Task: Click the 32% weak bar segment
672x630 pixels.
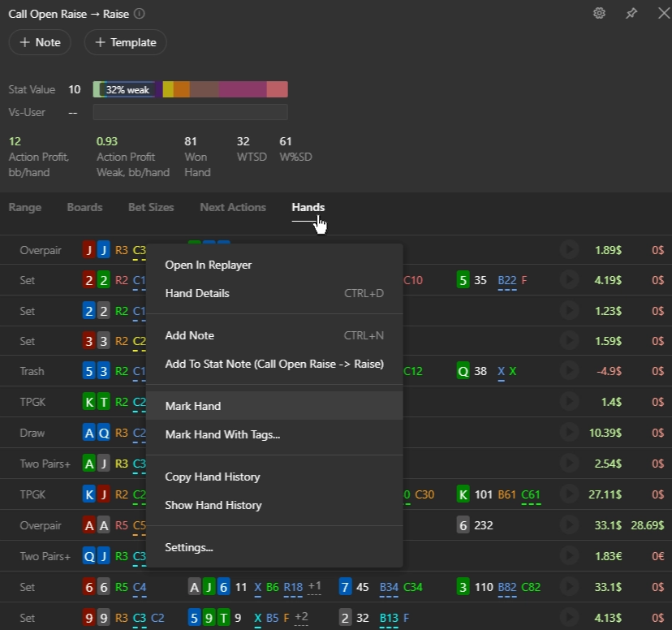Action: pos(127,89)
